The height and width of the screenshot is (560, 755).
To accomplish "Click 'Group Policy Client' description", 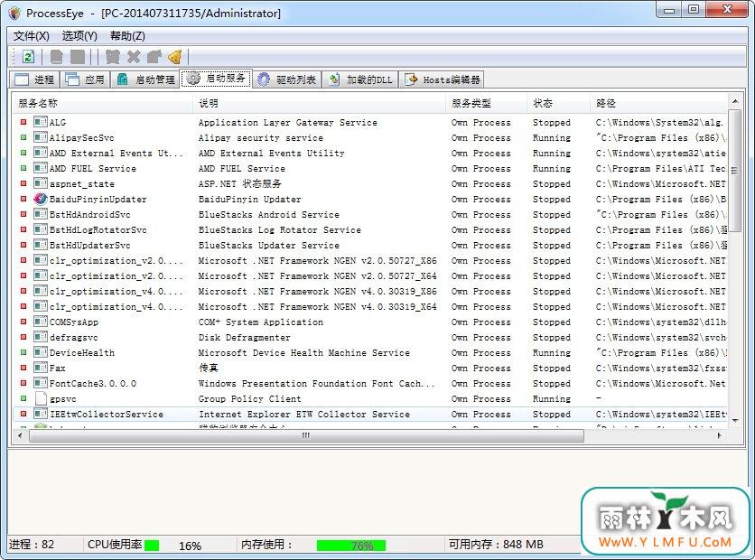I will (x=249, y=398).
